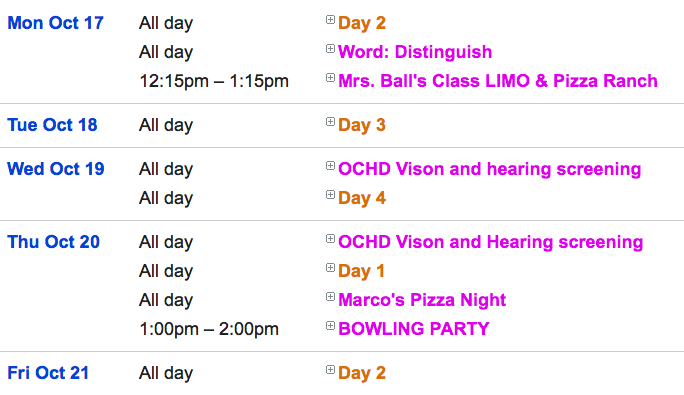This screenshot has width=684, height=395.
Task: Expand the Day 4 event
Action: (330, 195)
